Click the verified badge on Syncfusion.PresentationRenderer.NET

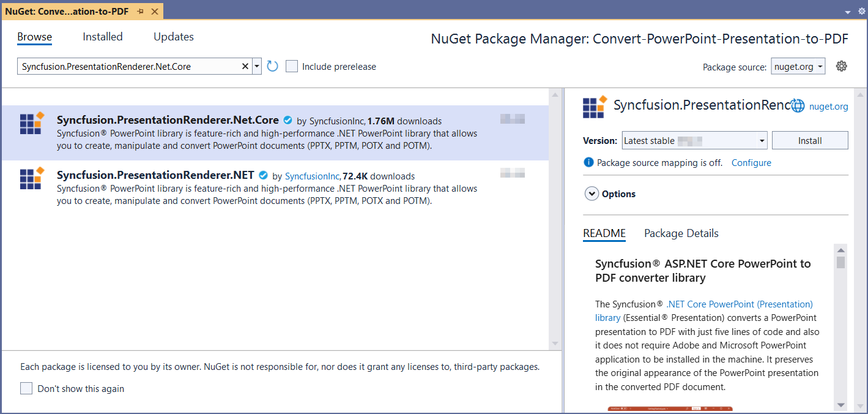[263, 175]
